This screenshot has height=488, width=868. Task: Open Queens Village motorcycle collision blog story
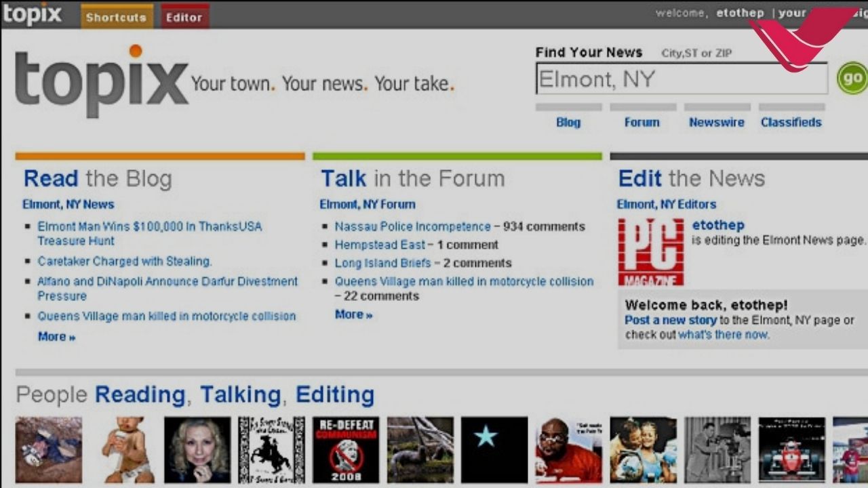click(166, 316)
